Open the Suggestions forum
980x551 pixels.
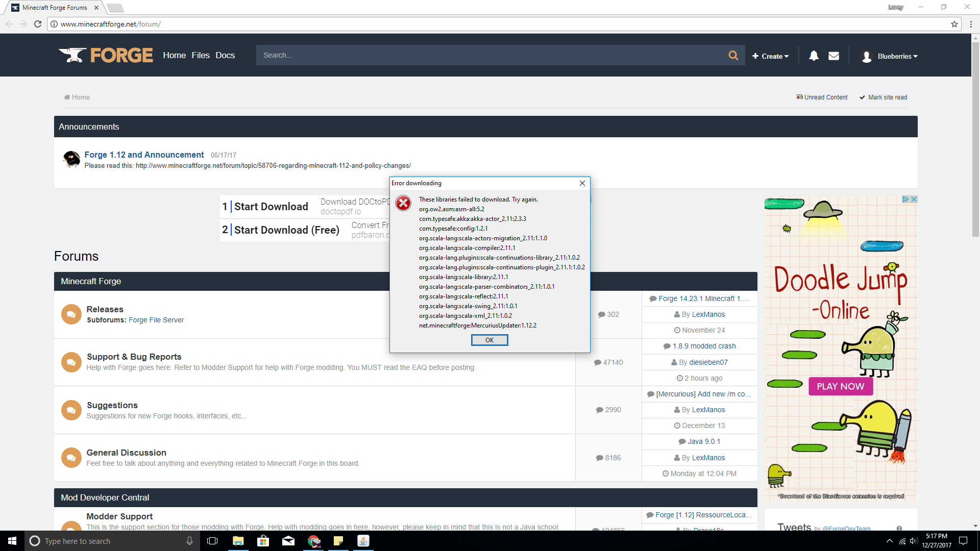(112, 405)
